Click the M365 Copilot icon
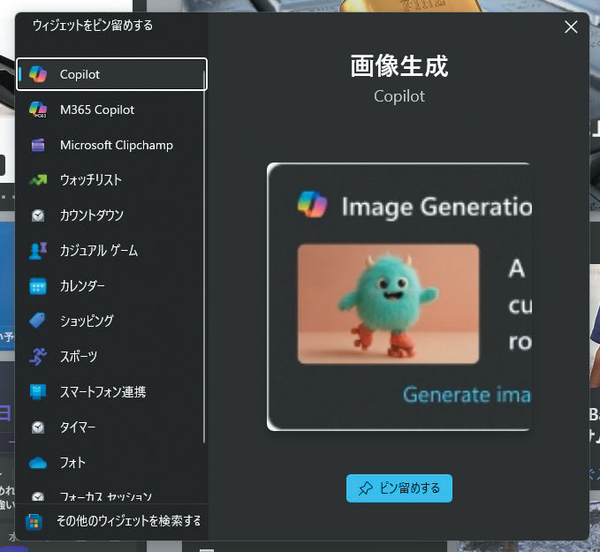This screenshot has width=600, height=552. [x=38, y=110]
